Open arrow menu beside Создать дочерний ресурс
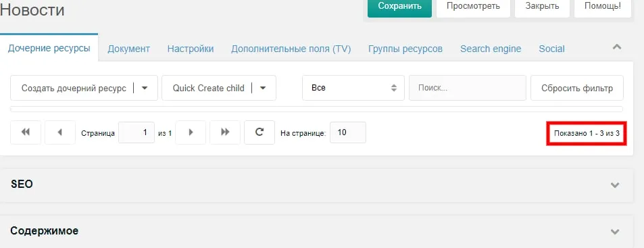644x248 pixels. pyautogui.click(x=145, y=88)
